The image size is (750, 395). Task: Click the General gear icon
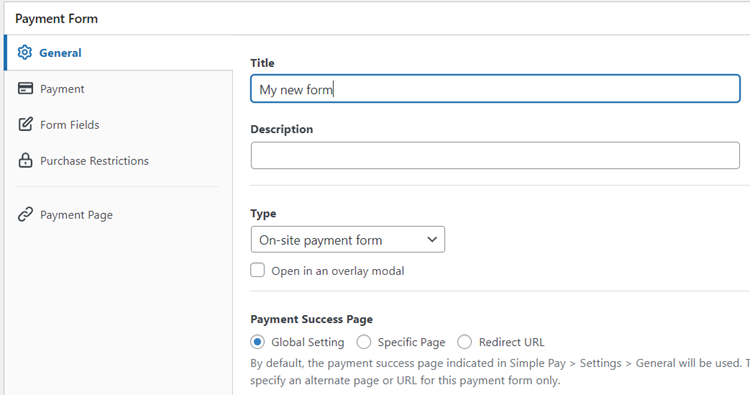(x=25, y=52)
